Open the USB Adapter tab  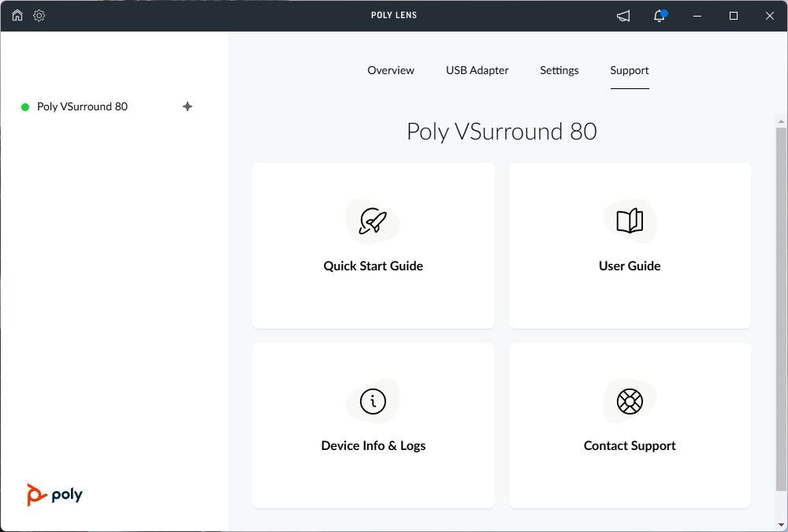pyautogui.click(x=477, y=70)
